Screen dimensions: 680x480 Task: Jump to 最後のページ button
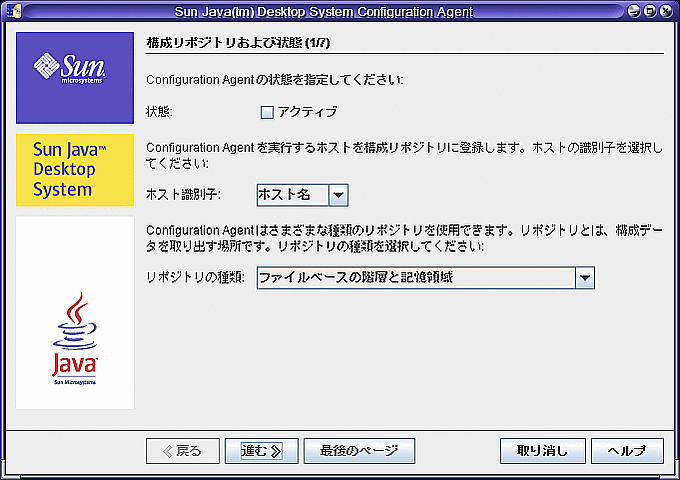pos(359,451)
